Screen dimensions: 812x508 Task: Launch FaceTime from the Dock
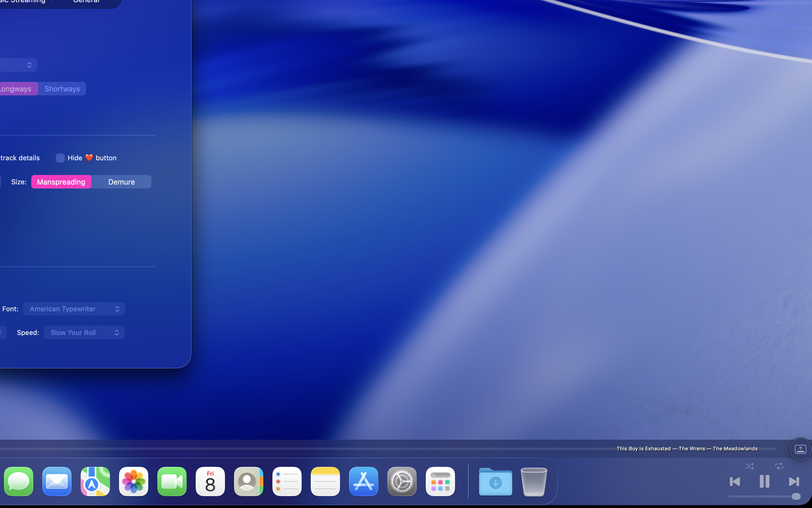click(x=172, y=481)
